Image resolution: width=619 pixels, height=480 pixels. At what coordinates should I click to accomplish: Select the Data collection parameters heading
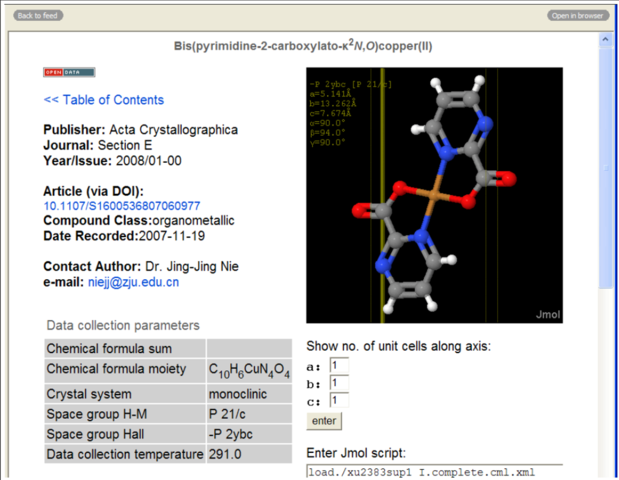coord(123,325)
